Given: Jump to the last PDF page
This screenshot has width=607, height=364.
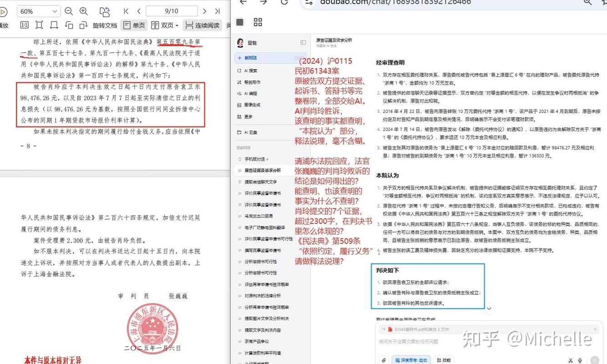Looking at the screenshot, I should 218,11.
